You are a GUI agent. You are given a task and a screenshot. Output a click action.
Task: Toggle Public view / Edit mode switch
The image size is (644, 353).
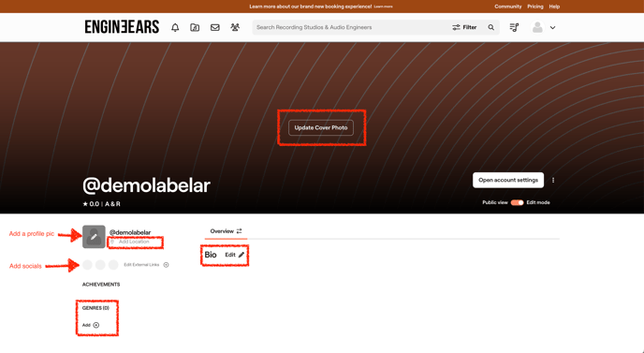[517, 202]
